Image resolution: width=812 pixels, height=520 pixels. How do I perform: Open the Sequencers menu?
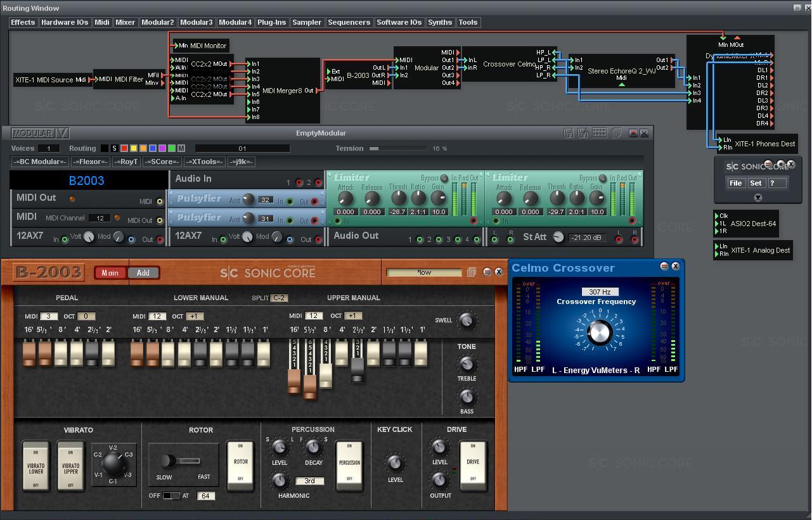click(349, 22)
